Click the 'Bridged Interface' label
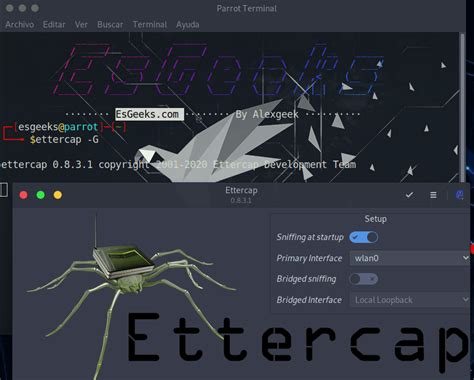474x380 pixels. [309, 300]
